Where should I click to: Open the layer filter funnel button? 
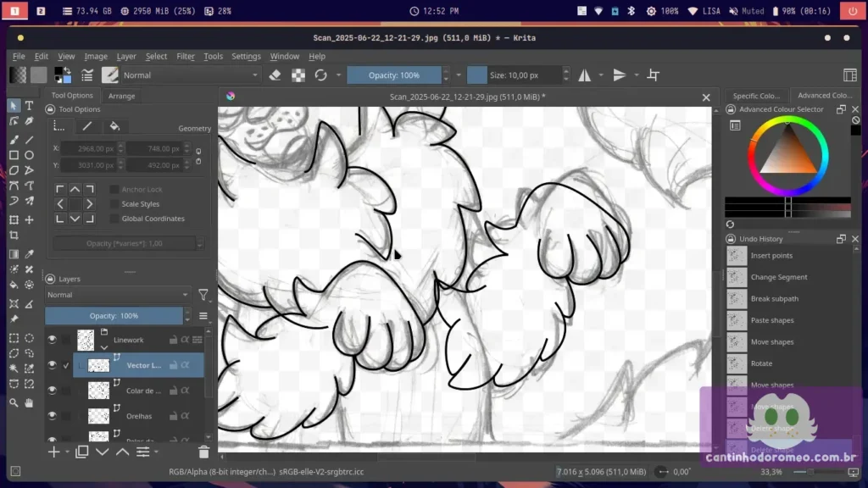[x=203, y=295]
